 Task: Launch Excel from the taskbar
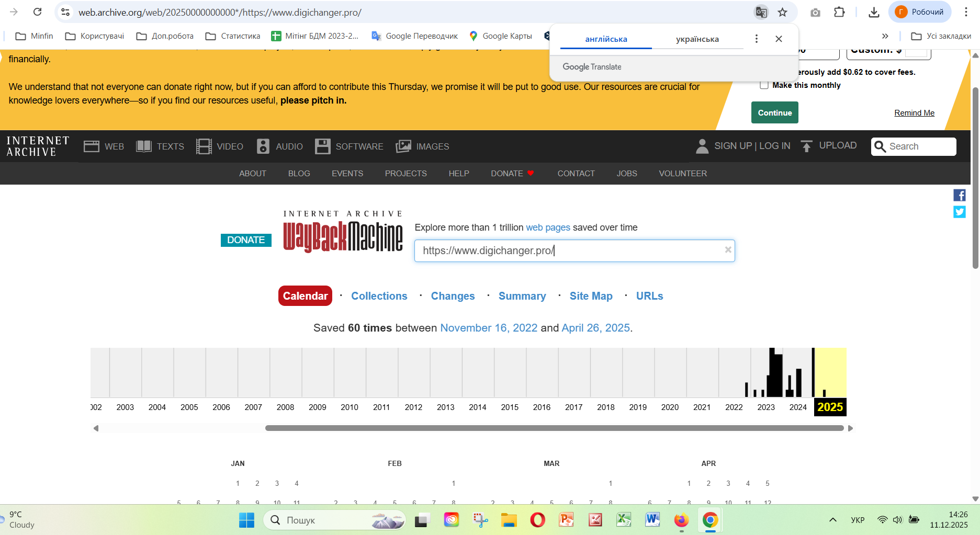click(x=624, y=520)
